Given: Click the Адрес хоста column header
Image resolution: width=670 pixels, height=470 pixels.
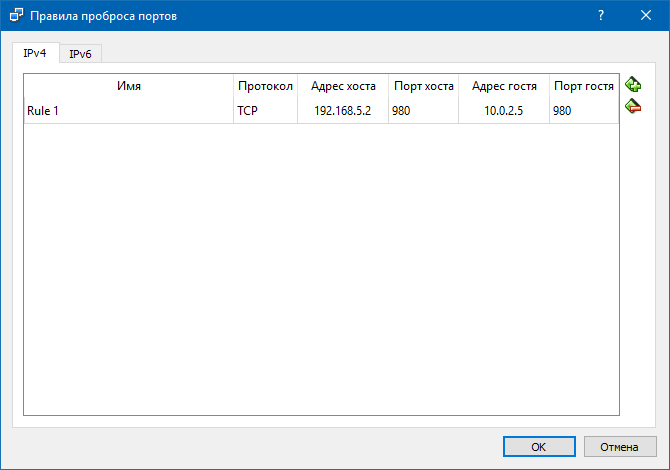Looking at the screenshot, I should tap(343, 86).
